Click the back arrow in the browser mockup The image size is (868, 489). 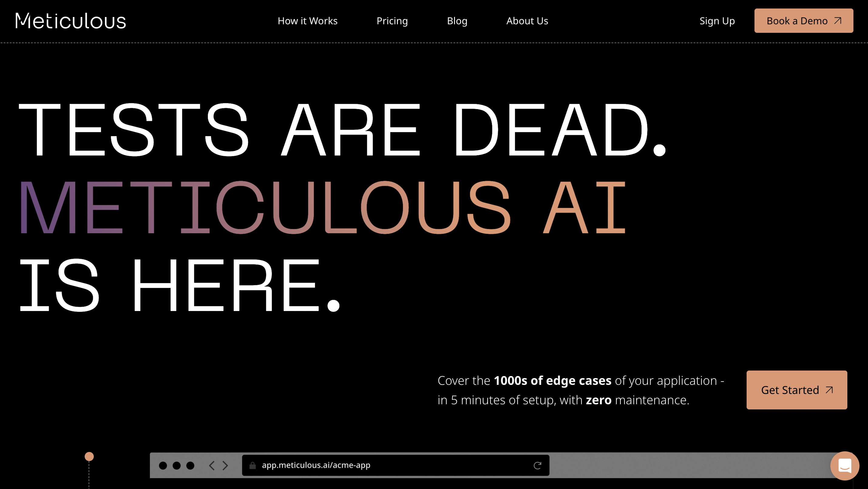click(212, 465)
